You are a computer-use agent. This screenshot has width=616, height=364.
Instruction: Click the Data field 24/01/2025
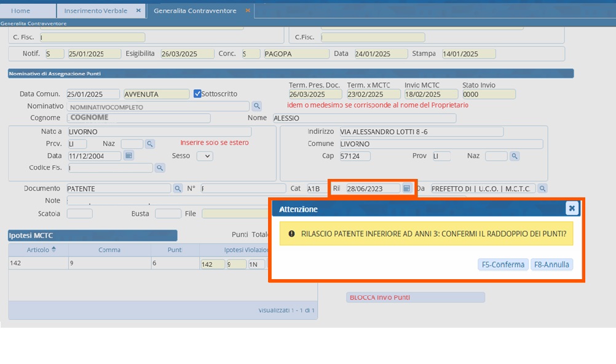381,54
